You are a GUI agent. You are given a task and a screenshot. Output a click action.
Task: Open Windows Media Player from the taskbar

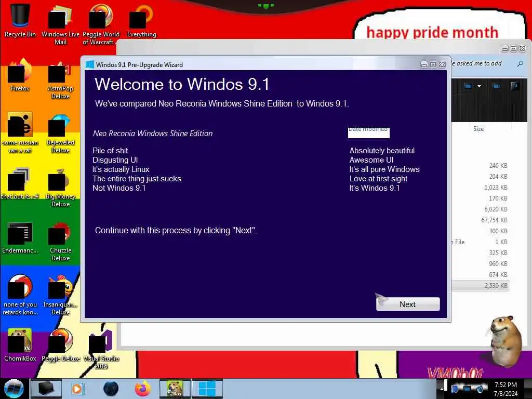77,389
